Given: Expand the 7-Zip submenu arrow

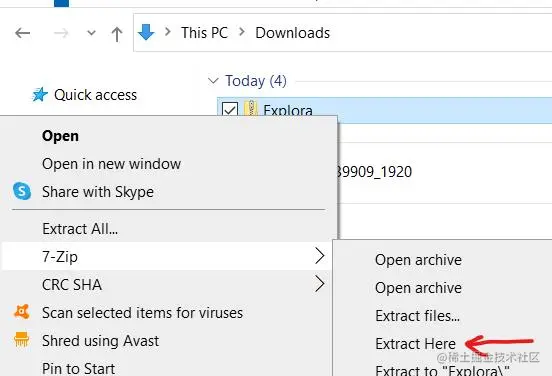Looking at the screenshot, I should point(319,256).
